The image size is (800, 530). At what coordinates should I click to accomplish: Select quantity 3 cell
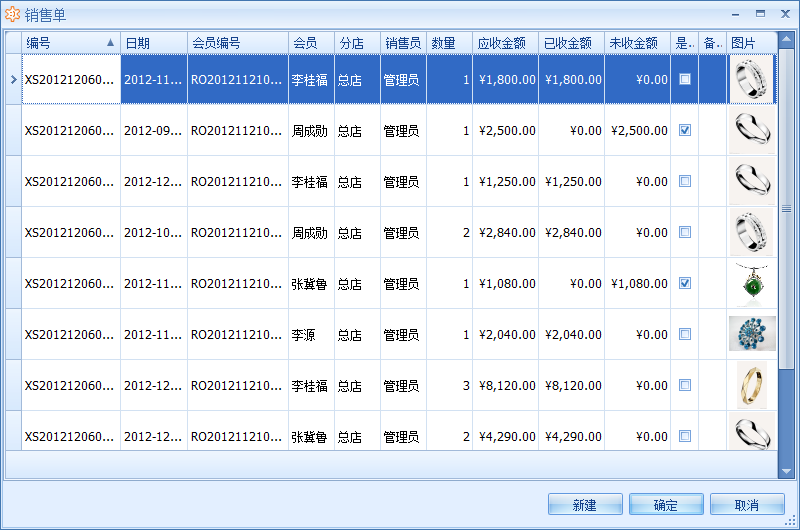coord(449,385)
